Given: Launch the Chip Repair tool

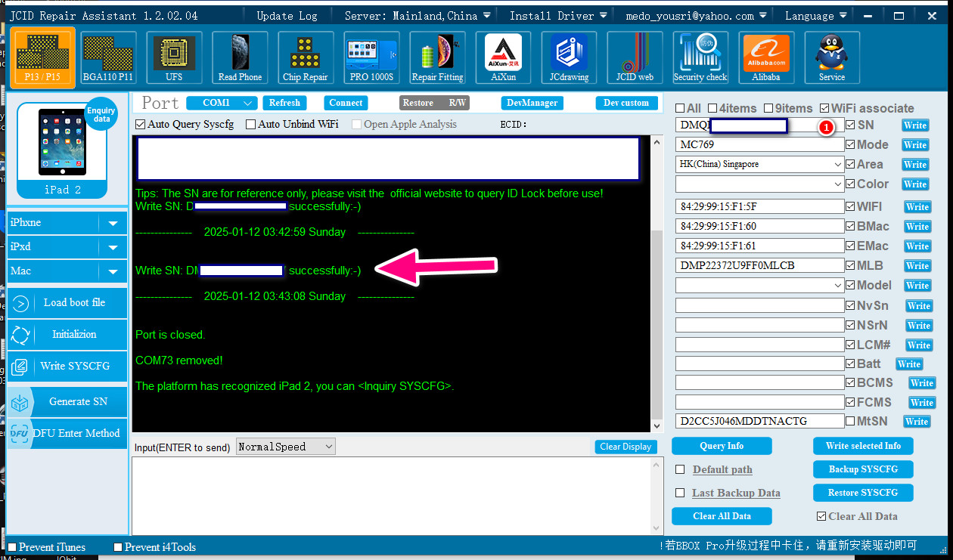Looking at the screenshot, I should [306, 57].
